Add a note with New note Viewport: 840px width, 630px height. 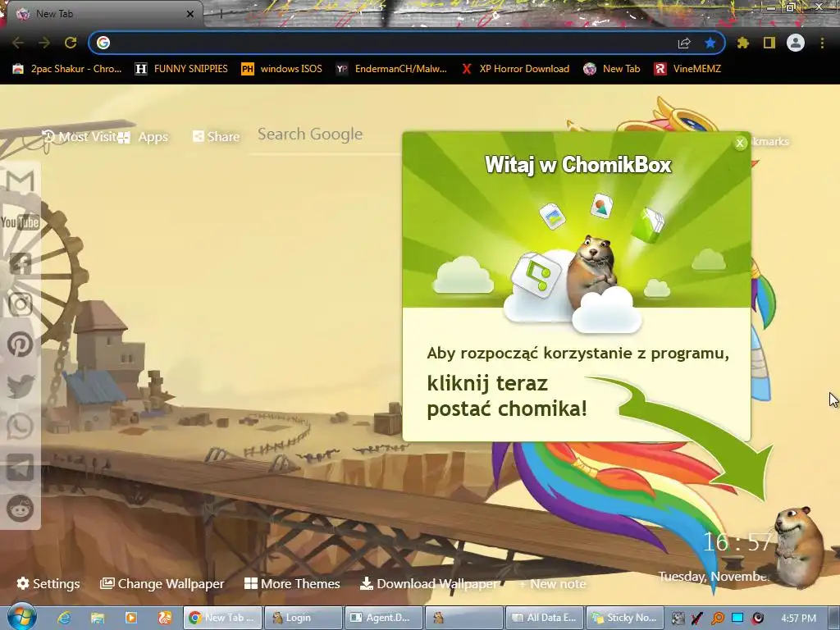[553, 584]
